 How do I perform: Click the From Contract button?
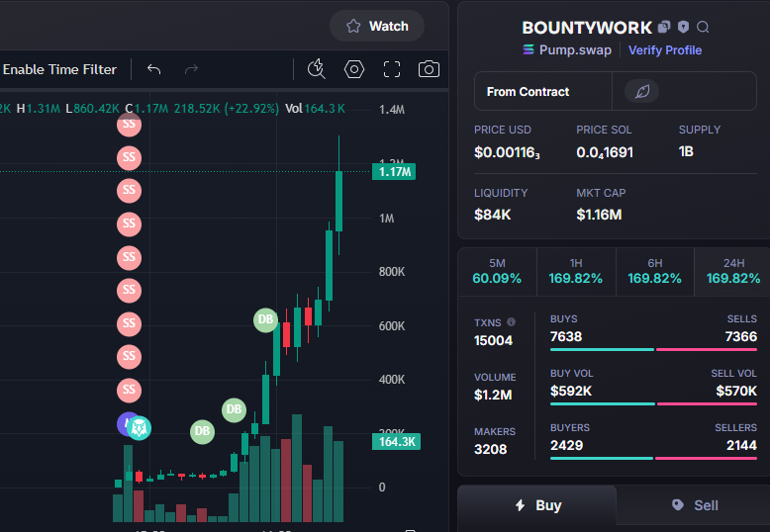[x=543, y=92]
